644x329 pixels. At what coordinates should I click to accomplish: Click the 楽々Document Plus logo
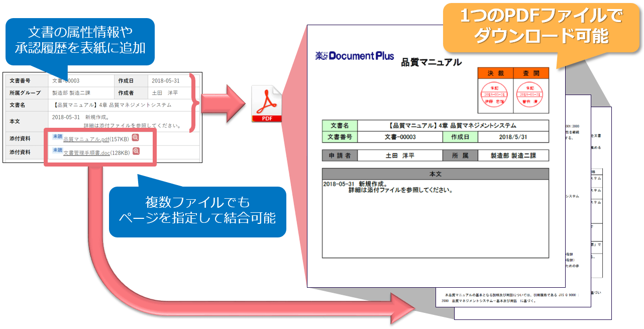tap(355, 55)
